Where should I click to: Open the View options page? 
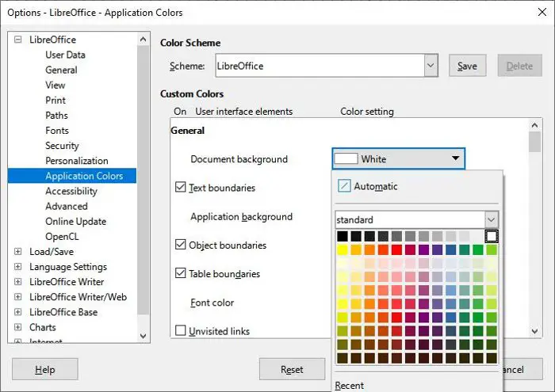click(x=55, y=86)
